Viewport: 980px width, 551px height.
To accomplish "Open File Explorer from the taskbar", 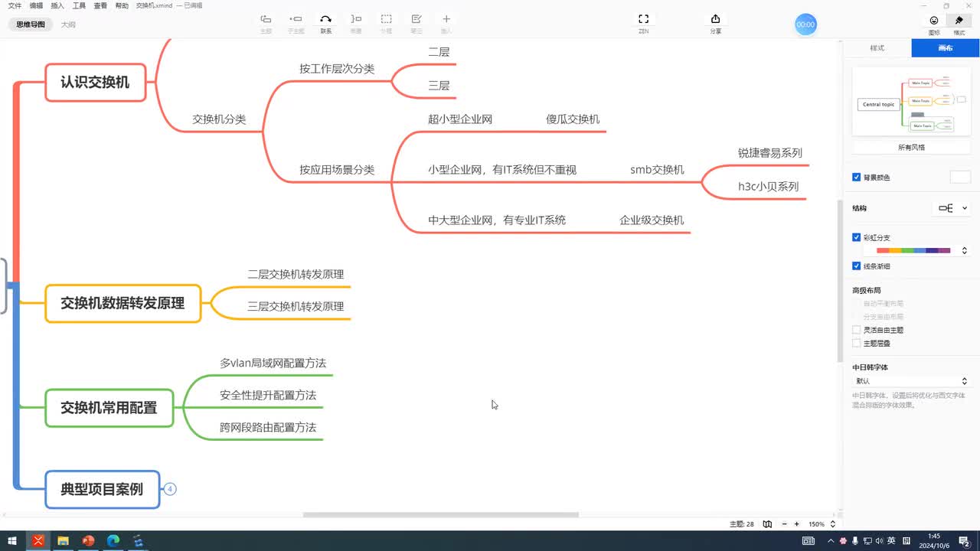I will (x=63, y=541).
